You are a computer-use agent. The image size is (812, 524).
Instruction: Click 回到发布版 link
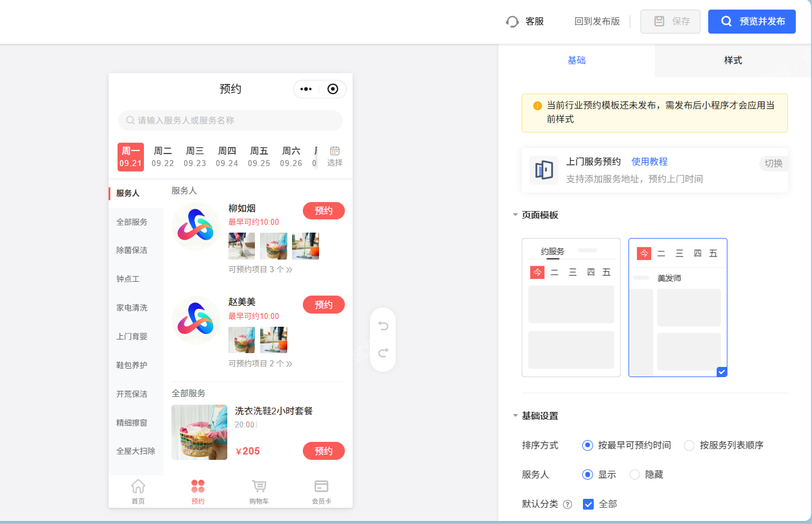[597, 22]
